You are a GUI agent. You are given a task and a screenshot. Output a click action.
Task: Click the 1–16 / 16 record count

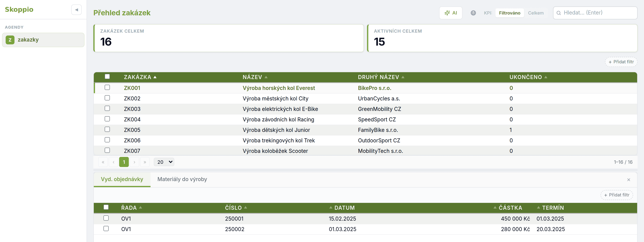click(623, 162)
